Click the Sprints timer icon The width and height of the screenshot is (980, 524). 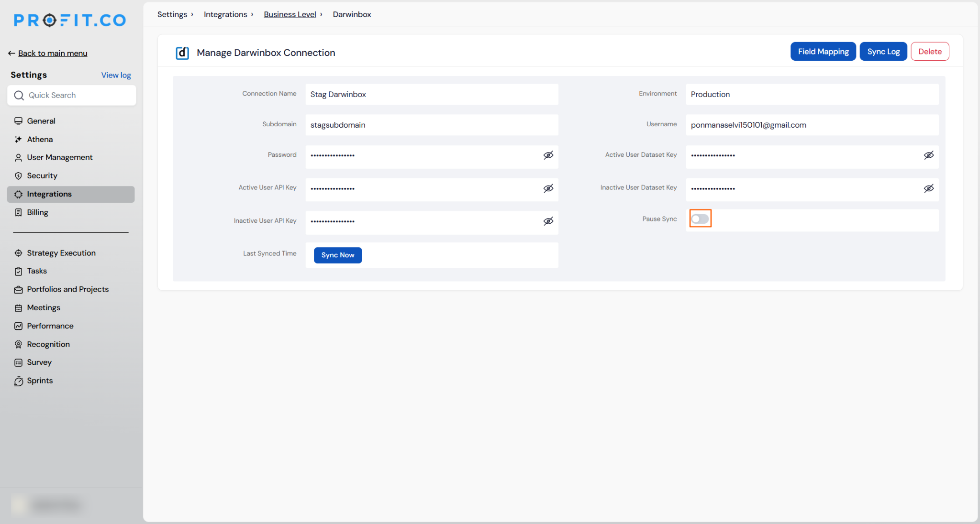tap(19, 381)
